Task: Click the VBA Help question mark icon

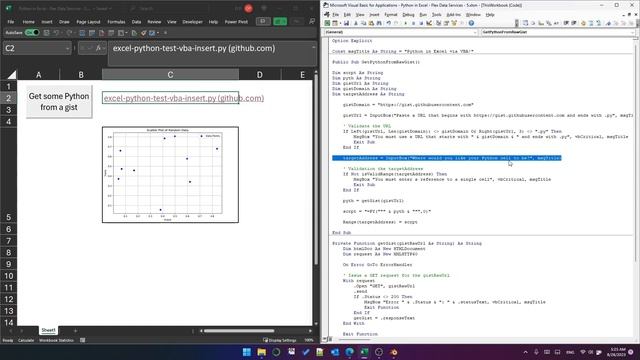Action: [471, 23]
